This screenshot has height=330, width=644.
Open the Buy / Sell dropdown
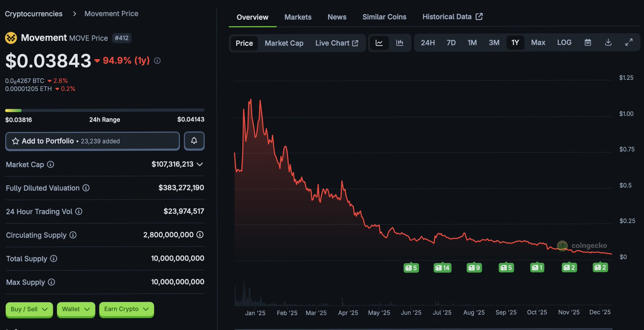(29, 309)
